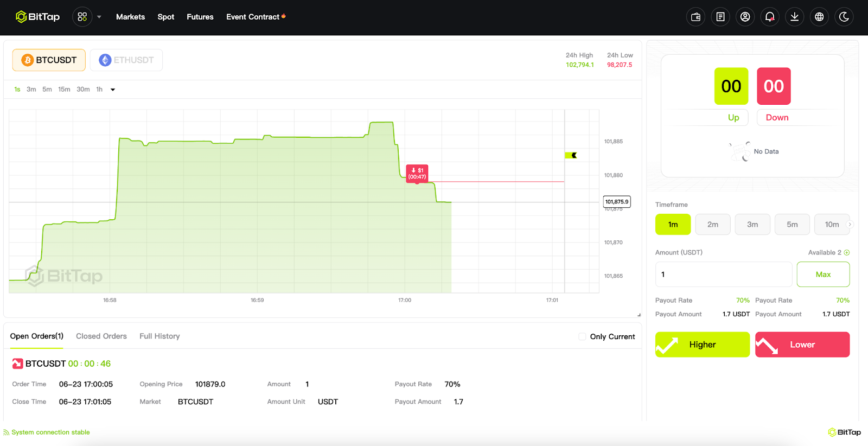Screen dimensions: 868x446
Task: Click the red down-arrow icon beside BTCUSDT order
Action: [x=17, y=364]
